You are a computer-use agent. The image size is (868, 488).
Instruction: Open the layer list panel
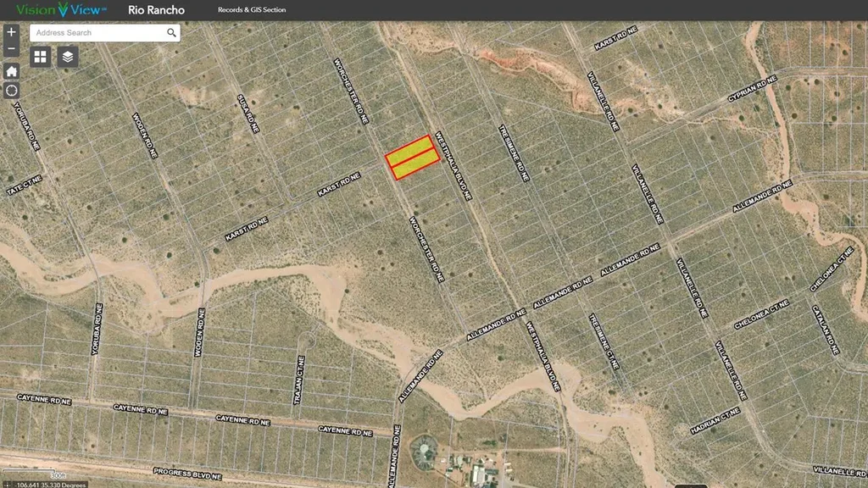[x=68, y=57]
